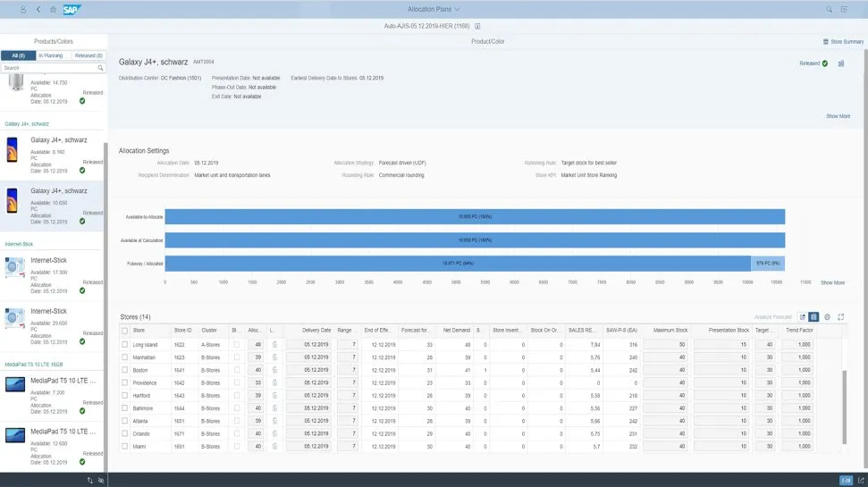
Task: Click the user profile icon
Action: click(x=22, y=9)
